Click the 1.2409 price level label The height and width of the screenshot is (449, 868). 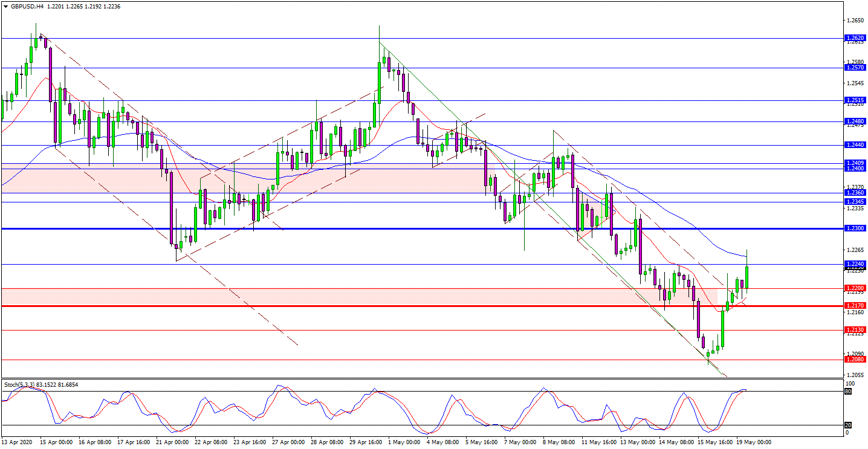tap(855, 163)
